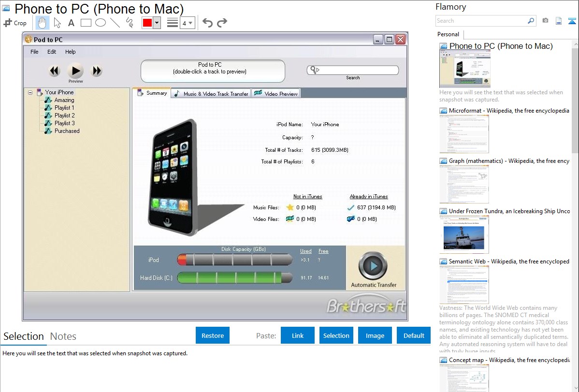Select the Amazing playlist
This screenshot has height=392, width=579.
click(x=64, y=100)
